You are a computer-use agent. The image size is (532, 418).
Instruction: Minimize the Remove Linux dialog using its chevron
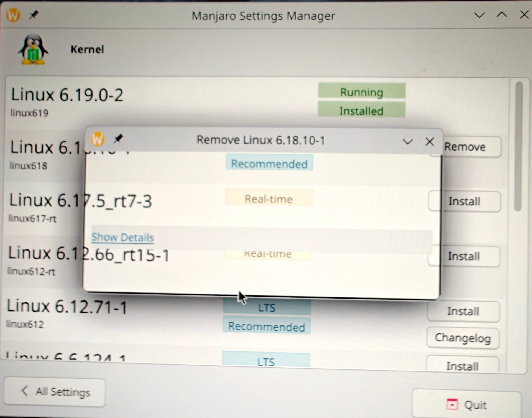tap(407, 142)
